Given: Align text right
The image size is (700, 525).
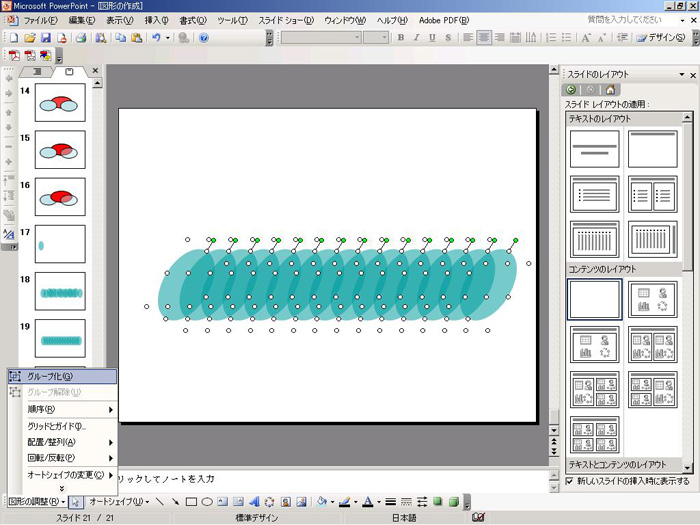Looking at the screenshot, I should 500,38.
